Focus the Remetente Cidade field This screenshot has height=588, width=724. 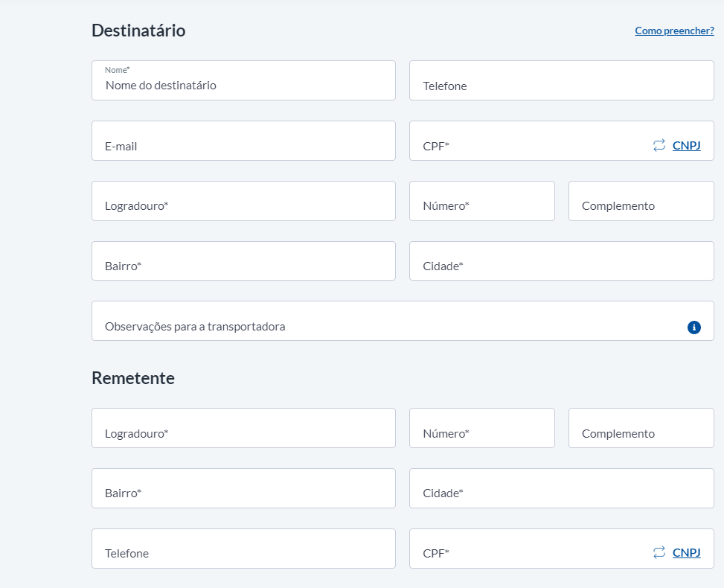[x=562, y=488]
